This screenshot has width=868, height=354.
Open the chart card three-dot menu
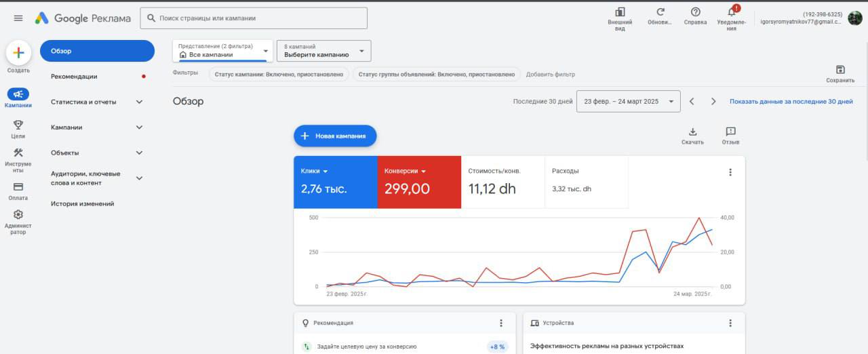click(x=730, y=172)
